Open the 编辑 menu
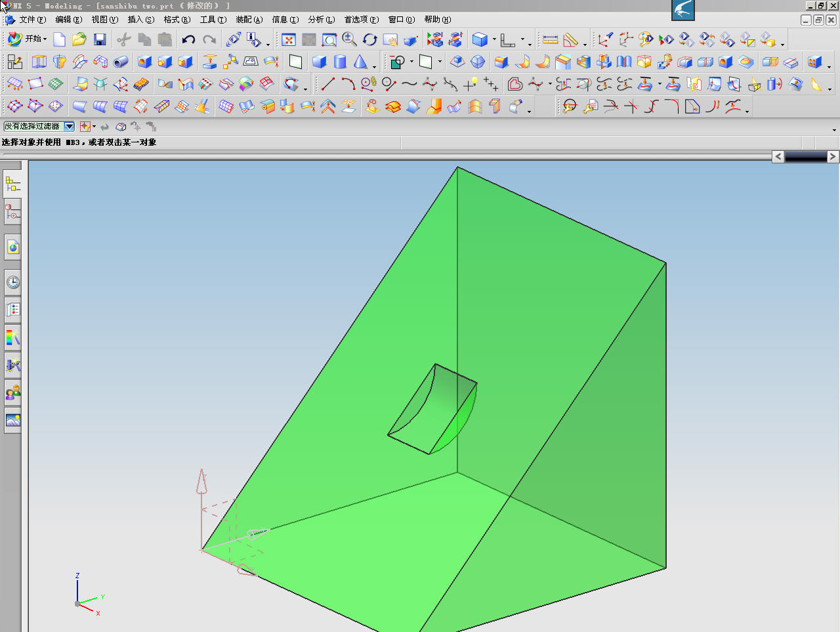Screen dimensions: 840x632 point(68,20)
